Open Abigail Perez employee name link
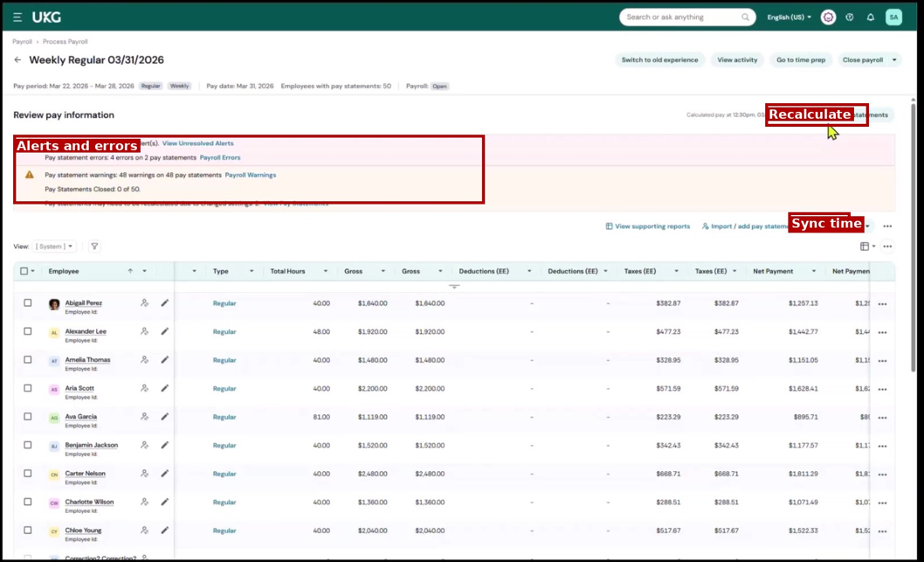Image resolution: width=924 pixels, height=562 pixels. tap(83, 302)
